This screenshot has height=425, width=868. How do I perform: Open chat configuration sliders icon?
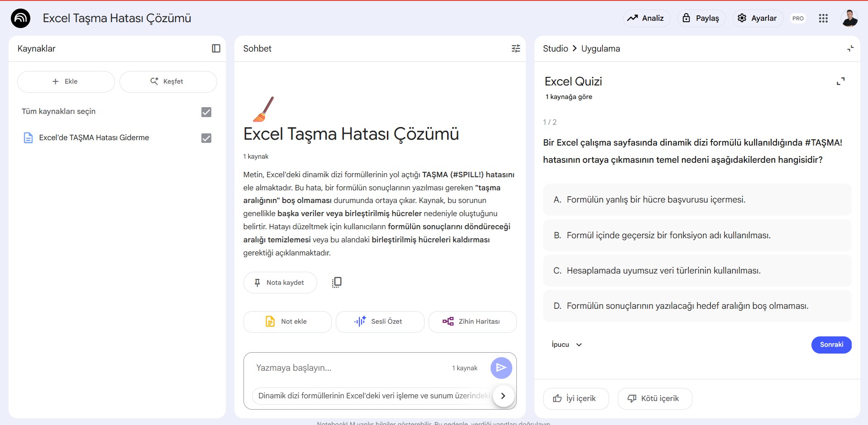coord(515,48)
